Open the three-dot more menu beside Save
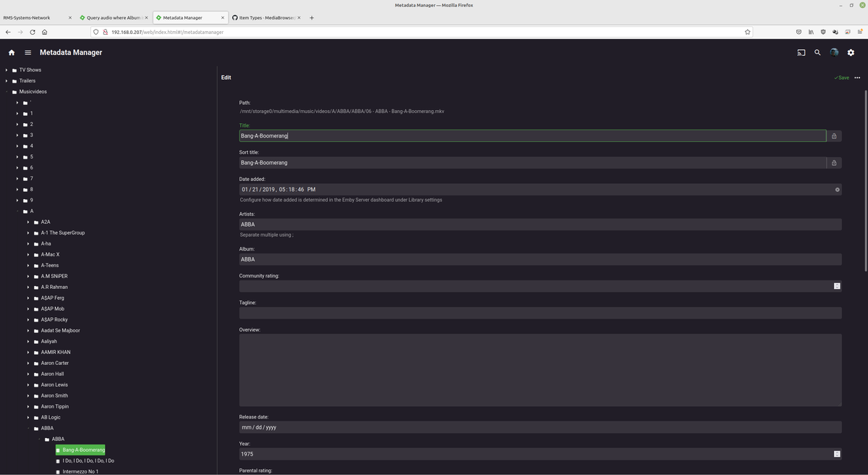 click(857, 77)
